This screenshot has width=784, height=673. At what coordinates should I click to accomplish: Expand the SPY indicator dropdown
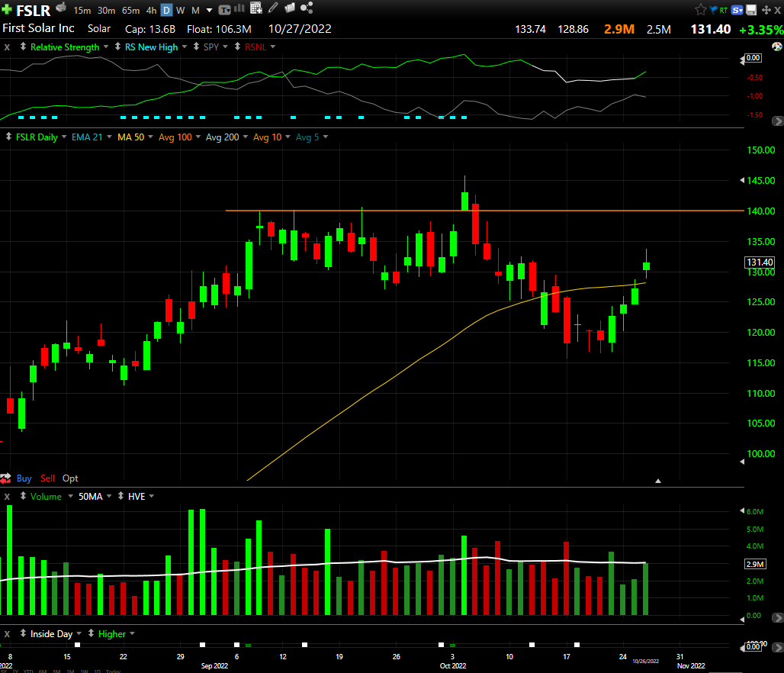(225, 47)
